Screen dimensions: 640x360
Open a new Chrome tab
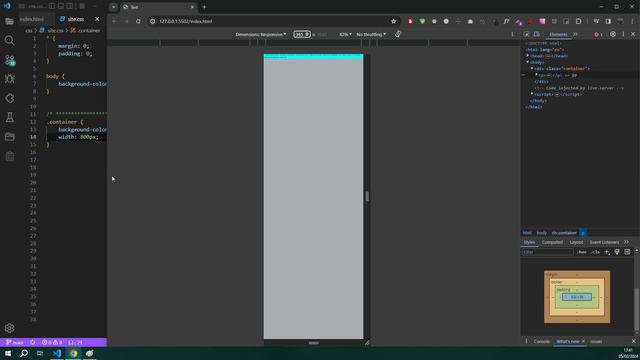[204, 7]
